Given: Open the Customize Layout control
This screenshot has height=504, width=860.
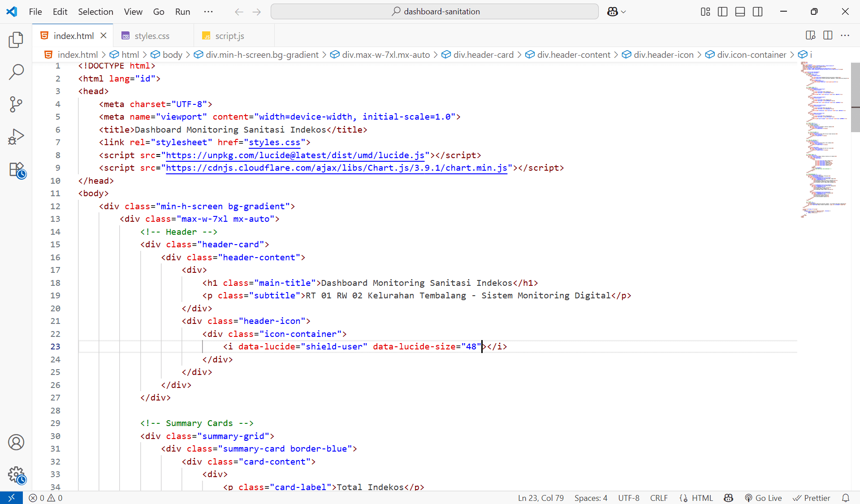Looking at the screenshot, I should pos(705,12).
